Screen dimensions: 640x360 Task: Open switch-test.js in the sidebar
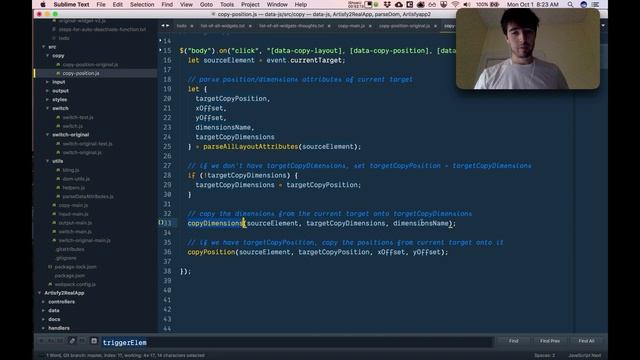click(x=78, y=117)
